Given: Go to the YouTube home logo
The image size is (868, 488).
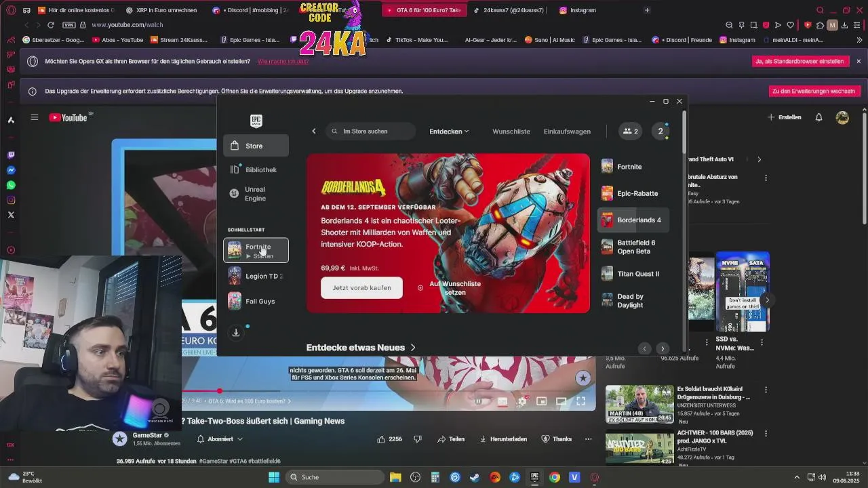Looking at the screenshot, I should 68,118.
